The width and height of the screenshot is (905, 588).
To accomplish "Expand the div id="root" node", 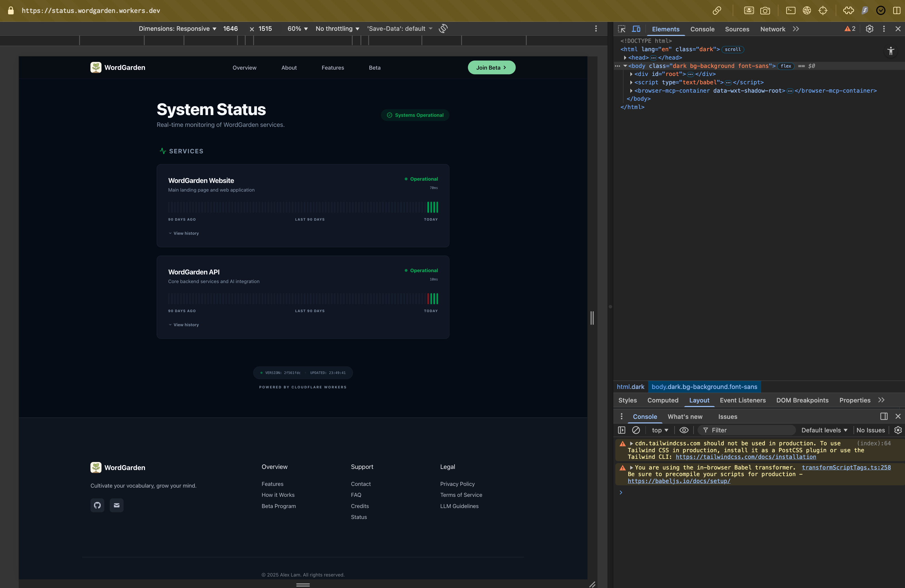I will click(631, 74).
